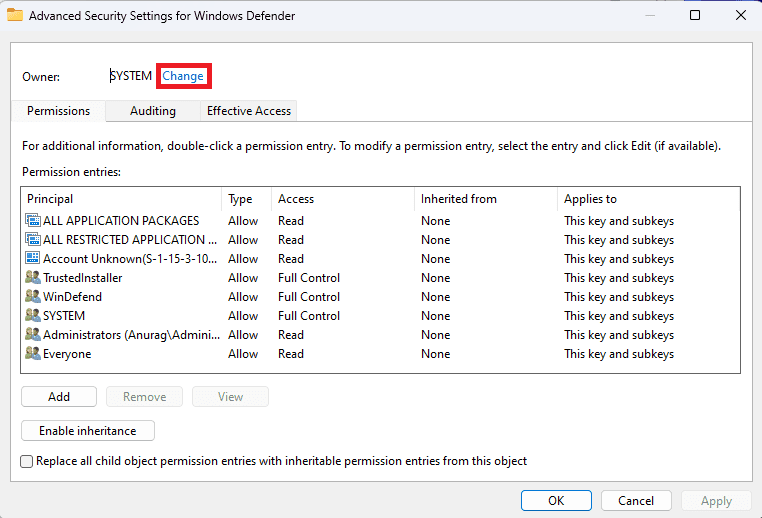Viewport: 762px width, 518px height.
Task: Click the Remove button
Action: [x=144, y=397]
